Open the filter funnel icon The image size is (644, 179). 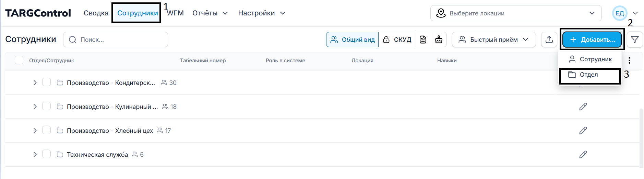[635, 40]
